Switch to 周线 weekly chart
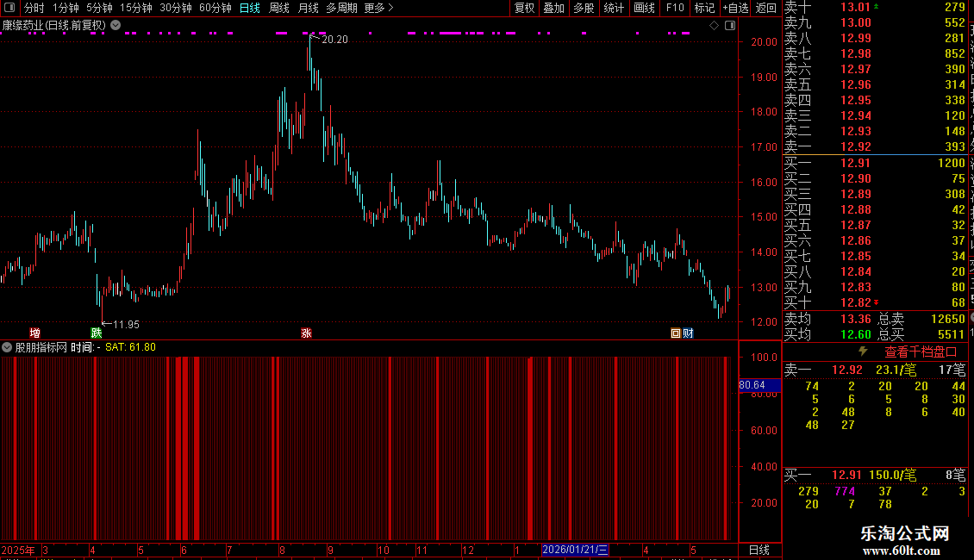Screen dimensions: 974x560 pos(279,8)
